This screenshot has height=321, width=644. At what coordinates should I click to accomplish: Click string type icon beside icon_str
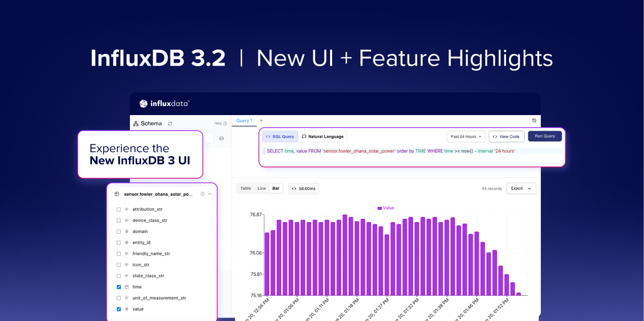click(x=126, y=264)
